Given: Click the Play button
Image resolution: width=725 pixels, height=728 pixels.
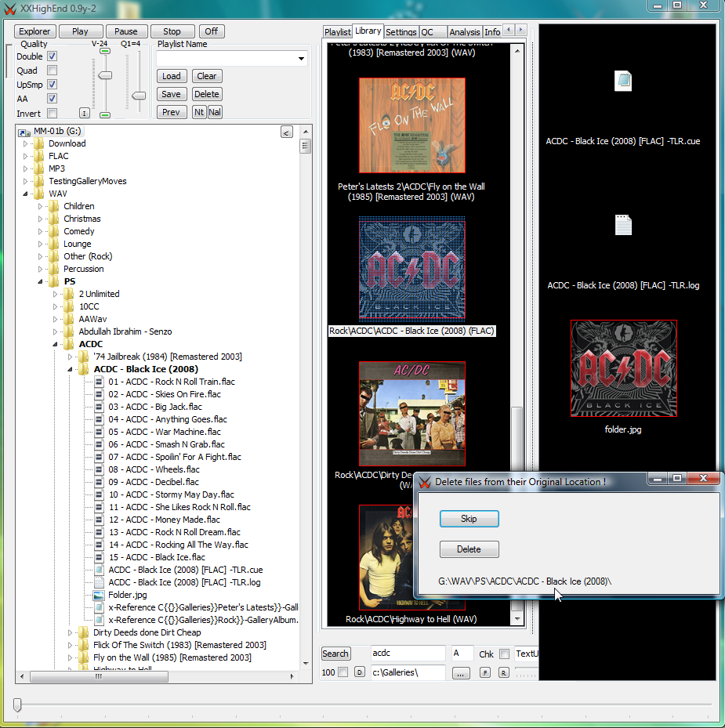Looking at the screenshot, I should pos(81,31).
